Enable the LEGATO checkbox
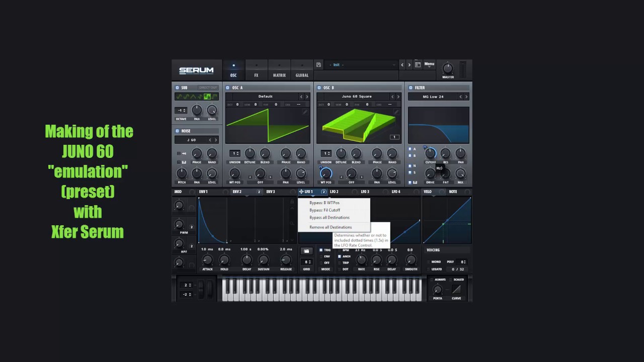The image size is (644, 362). tap(428, 269)
